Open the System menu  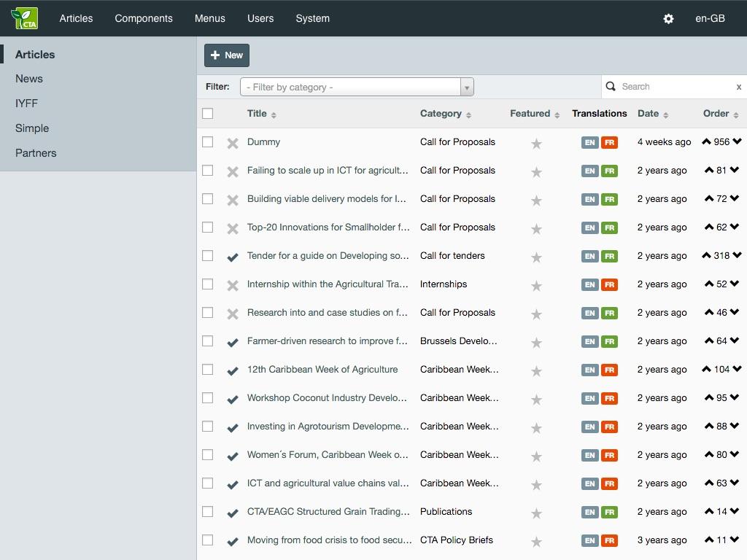point(312,18)
